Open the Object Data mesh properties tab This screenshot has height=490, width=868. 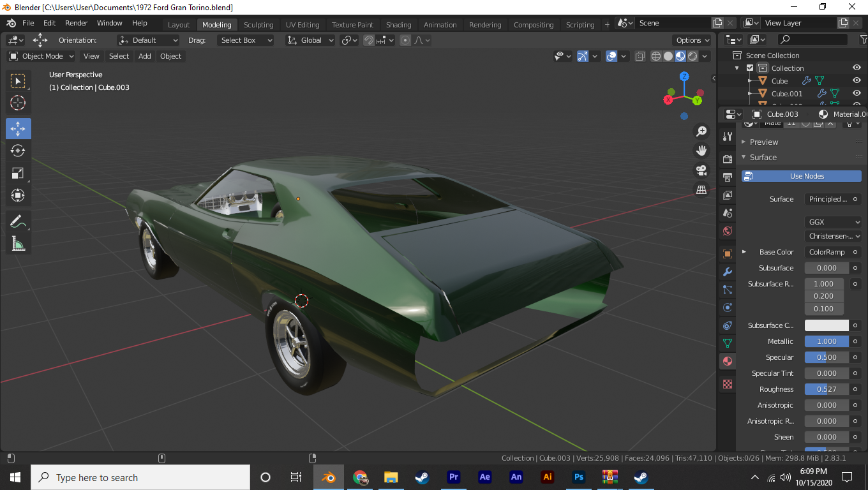(x=727, y=343)
